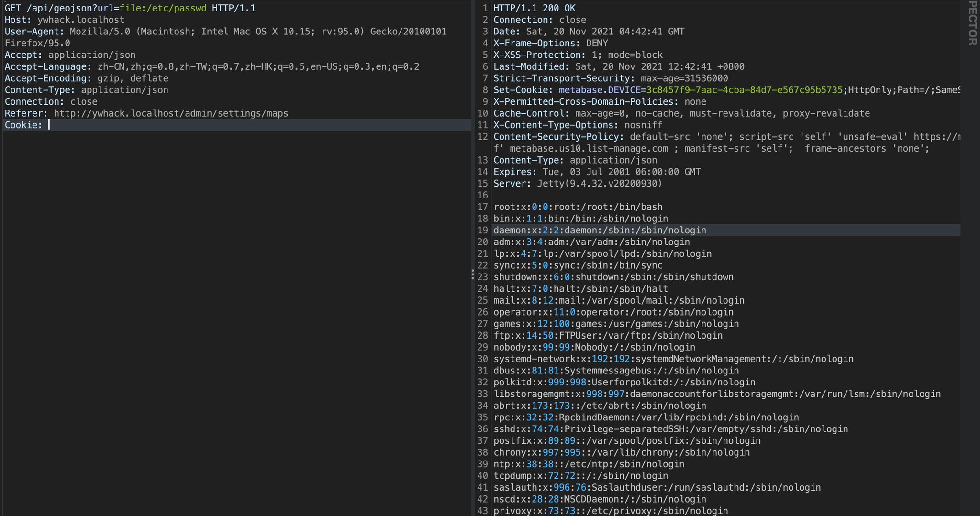Click the Expires response header

coord(597,172)
